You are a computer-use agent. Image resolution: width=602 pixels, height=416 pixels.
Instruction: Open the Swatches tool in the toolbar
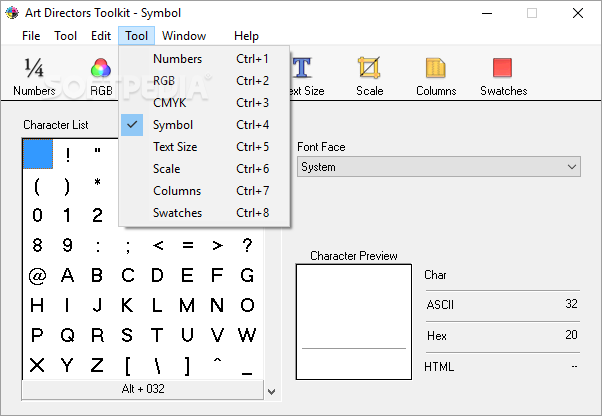(503, 76)
